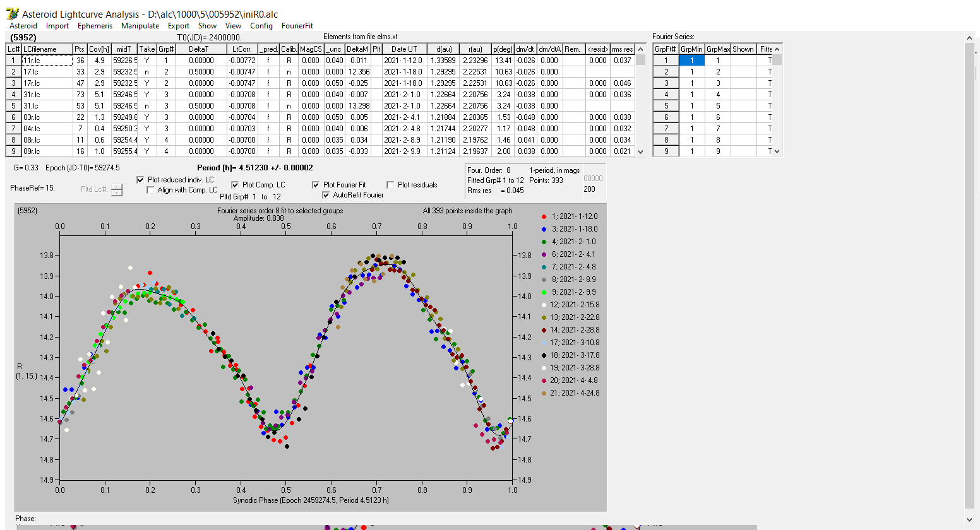
Task: Click DeltaM value 13.298 for 31.lc
Action: coord(358,106)
